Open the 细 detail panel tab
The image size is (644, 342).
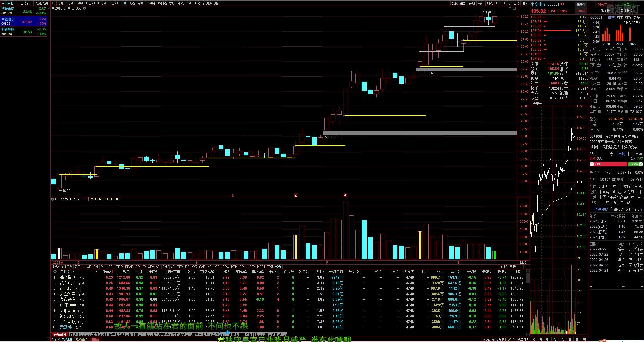548,339
